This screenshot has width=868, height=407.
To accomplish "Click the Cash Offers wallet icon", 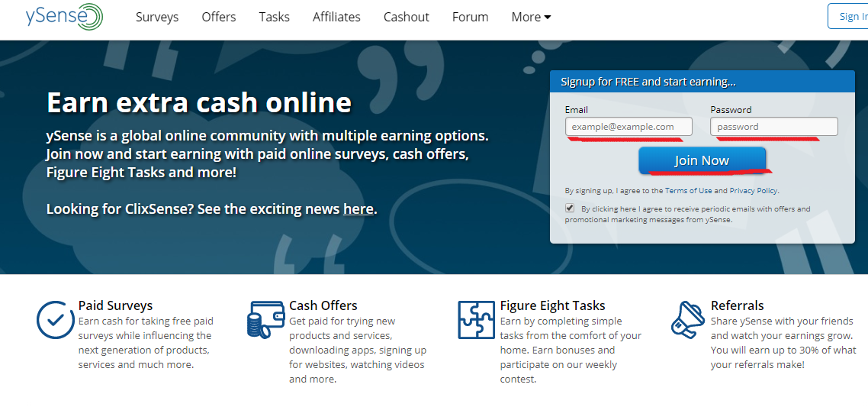I will tap(266, 320).
